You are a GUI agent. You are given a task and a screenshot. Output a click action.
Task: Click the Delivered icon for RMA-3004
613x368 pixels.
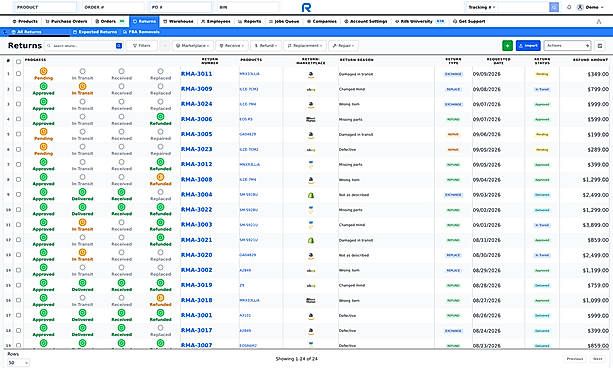click(82, 192)
